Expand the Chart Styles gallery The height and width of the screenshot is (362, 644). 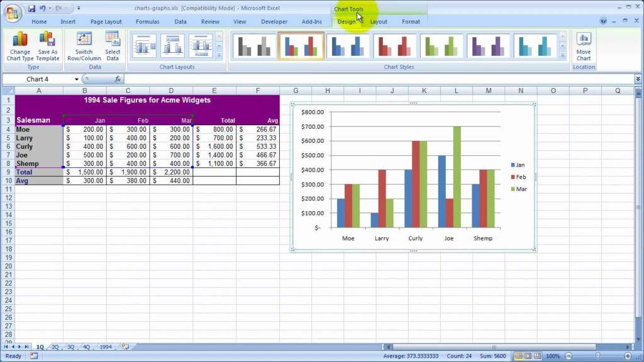click(x=563, y=55)
